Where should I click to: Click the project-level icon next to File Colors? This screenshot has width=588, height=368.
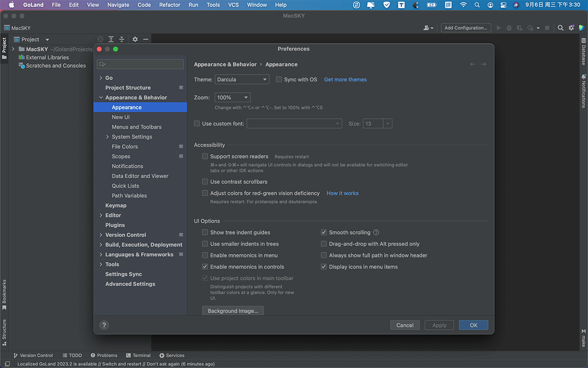(x=181, y=147)
